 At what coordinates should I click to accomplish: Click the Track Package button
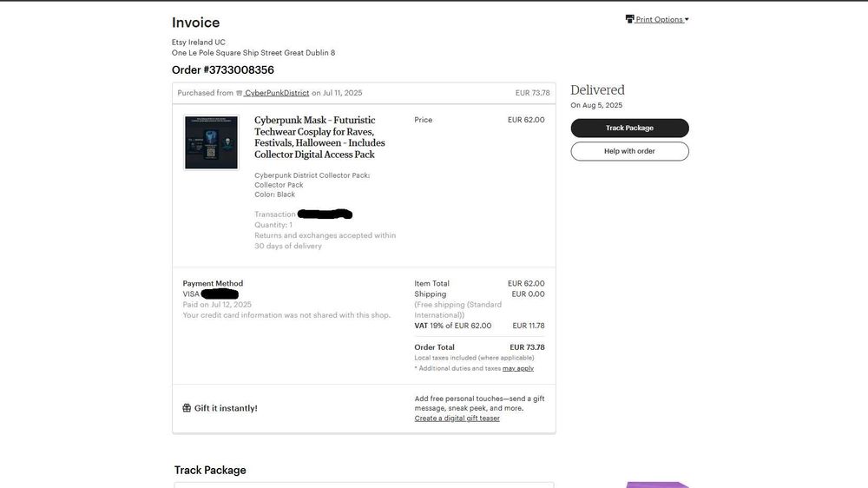coord(629,128)
